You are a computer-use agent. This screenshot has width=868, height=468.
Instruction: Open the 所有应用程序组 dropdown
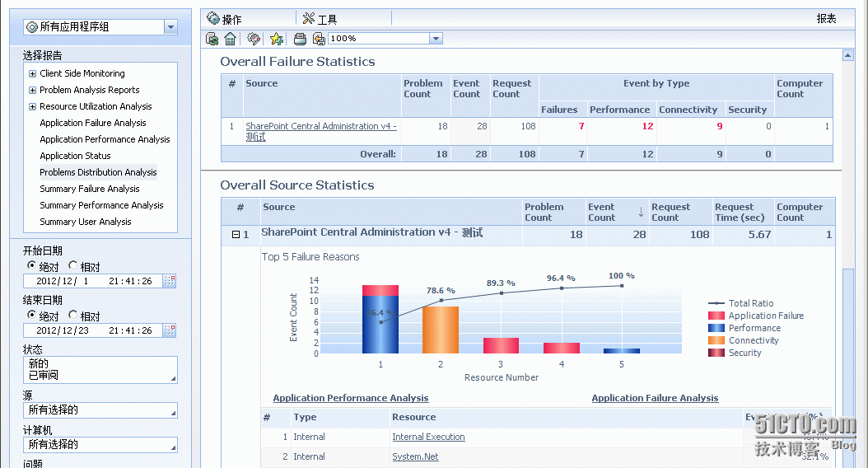[x=170, y=26]
